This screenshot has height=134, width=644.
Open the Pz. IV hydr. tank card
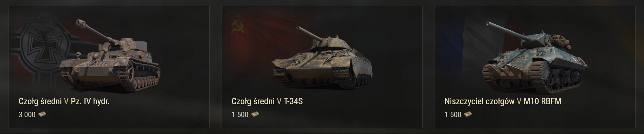(109, 67)
